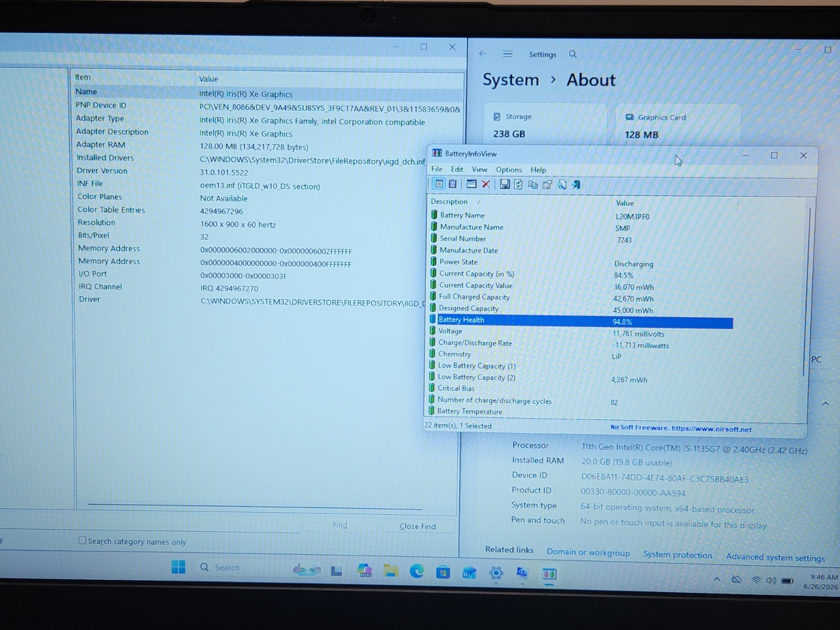840x630 pixels.
Task: Open the System protection link
Action: click(678, 555)
